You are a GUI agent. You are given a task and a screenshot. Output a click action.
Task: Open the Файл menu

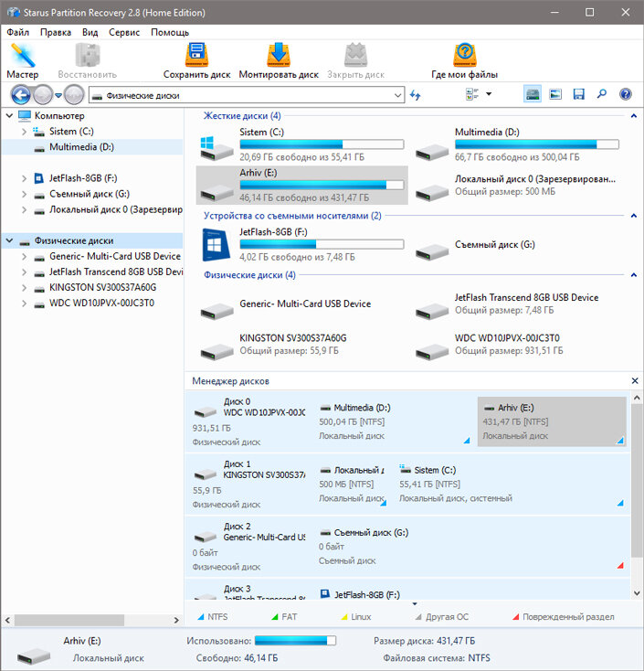(x=18, y=33)
